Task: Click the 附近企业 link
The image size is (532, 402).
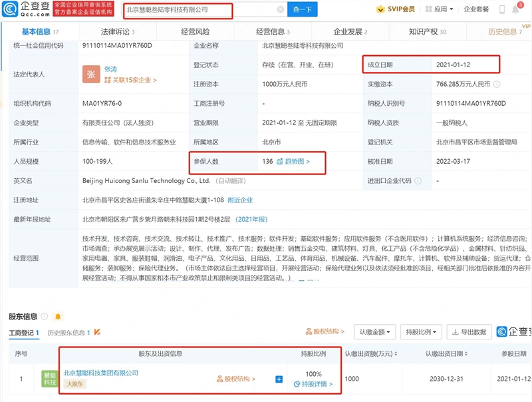Action: (240, 200)
